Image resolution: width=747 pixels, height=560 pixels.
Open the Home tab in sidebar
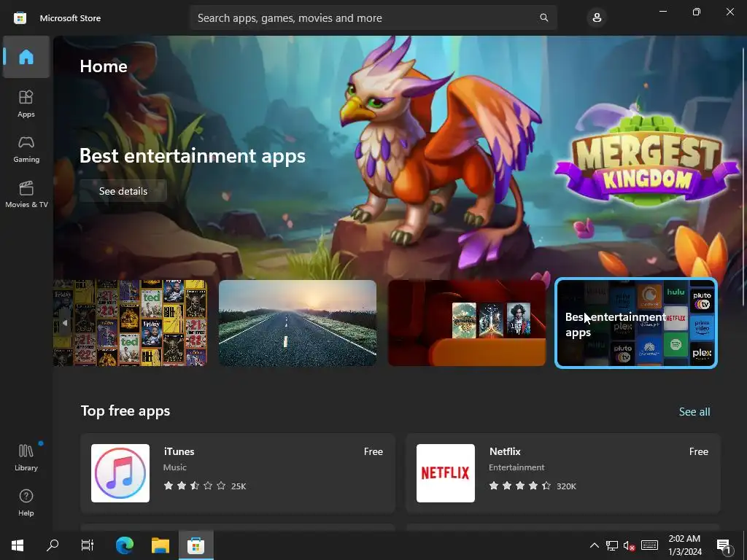[26, 57]
